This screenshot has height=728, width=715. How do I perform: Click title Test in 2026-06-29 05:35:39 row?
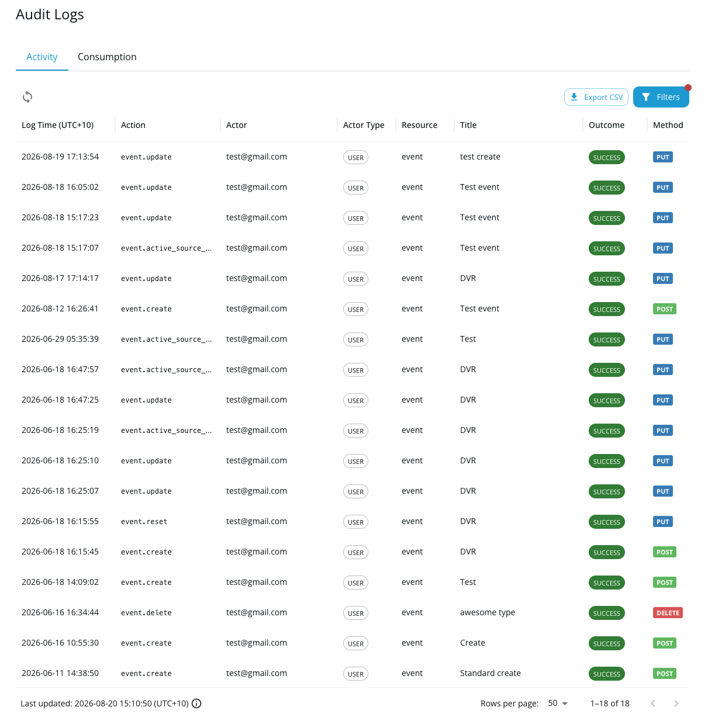[468, 339]
